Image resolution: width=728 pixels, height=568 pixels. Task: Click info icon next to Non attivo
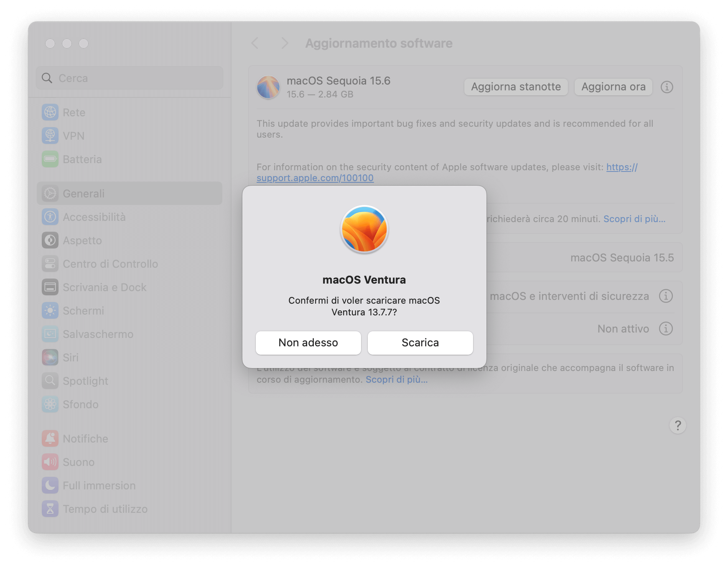coord(666,329)
